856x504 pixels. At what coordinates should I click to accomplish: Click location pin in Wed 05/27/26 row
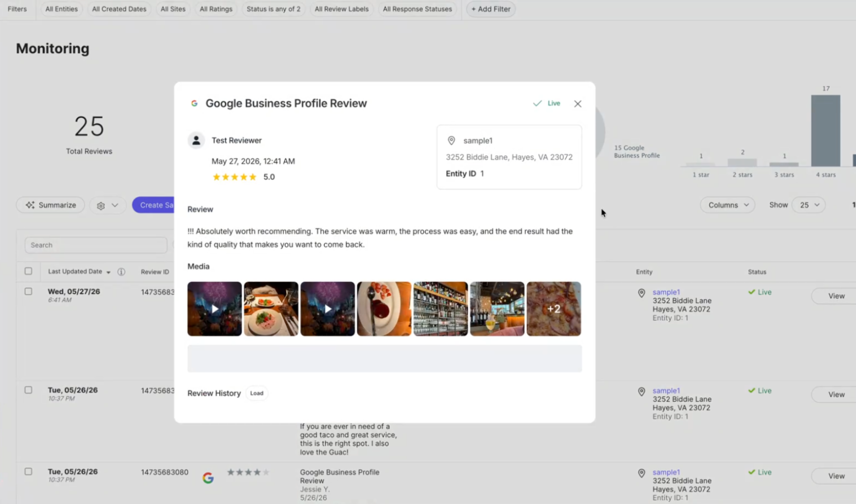click(642, 293)
